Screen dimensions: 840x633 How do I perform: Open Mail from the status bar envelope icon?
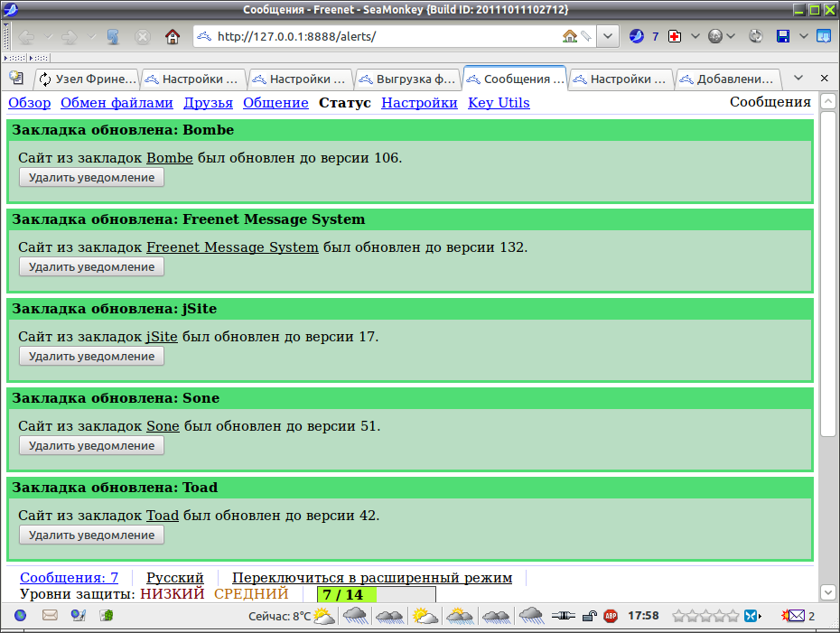50,615
